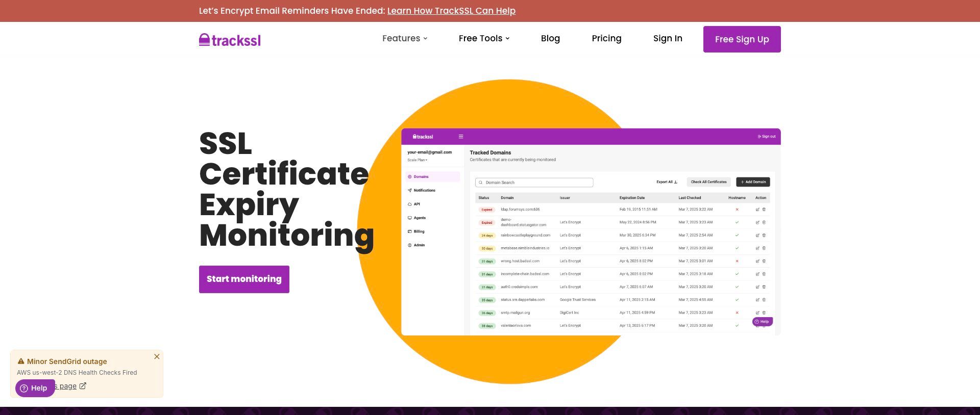
Task: Select Billing in the preview sidebar
Action: click(x=416, y=231)
